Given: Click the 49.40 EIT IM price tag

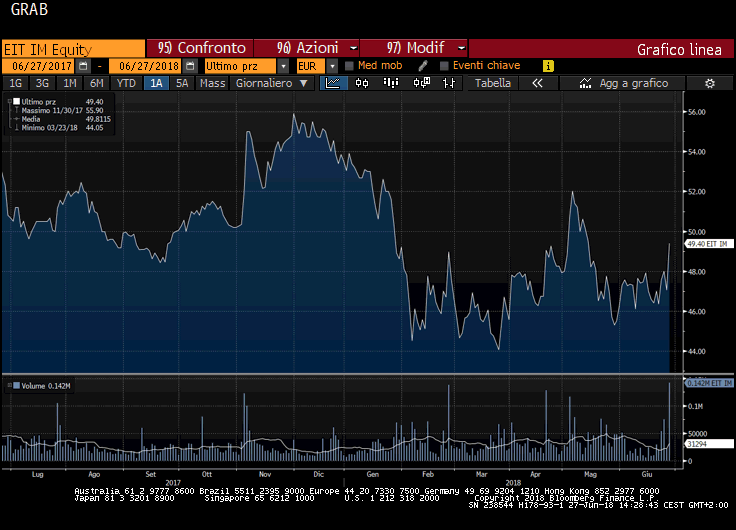Looking at the screenshot, I should 709,244.
